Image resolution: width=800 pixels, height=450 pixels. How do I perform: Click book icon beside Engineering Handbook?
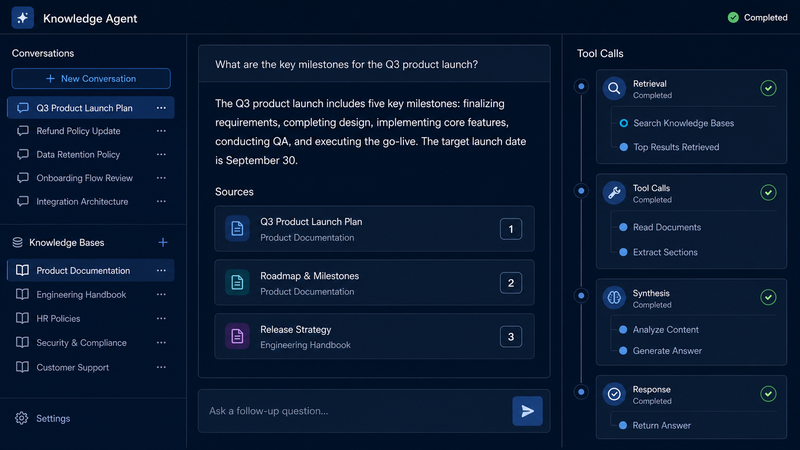coord(22,294)
